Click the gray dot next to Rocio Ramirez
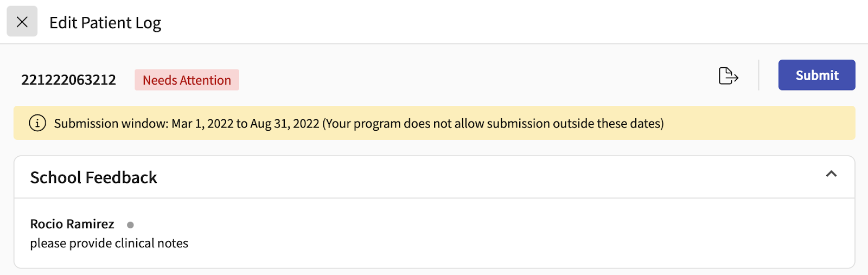 [130, 225]
